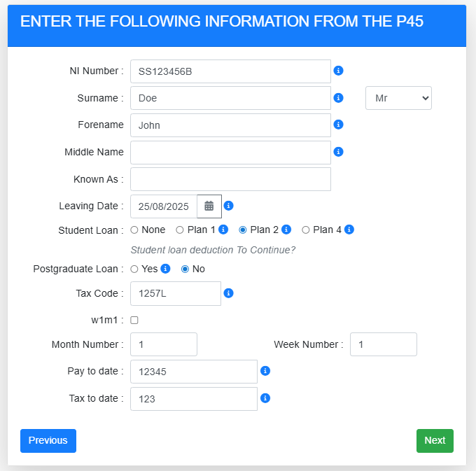This screenshot has height=471, width=476.
Task: Click the info icon next to NI Number
Action: [x=338, y=71]
